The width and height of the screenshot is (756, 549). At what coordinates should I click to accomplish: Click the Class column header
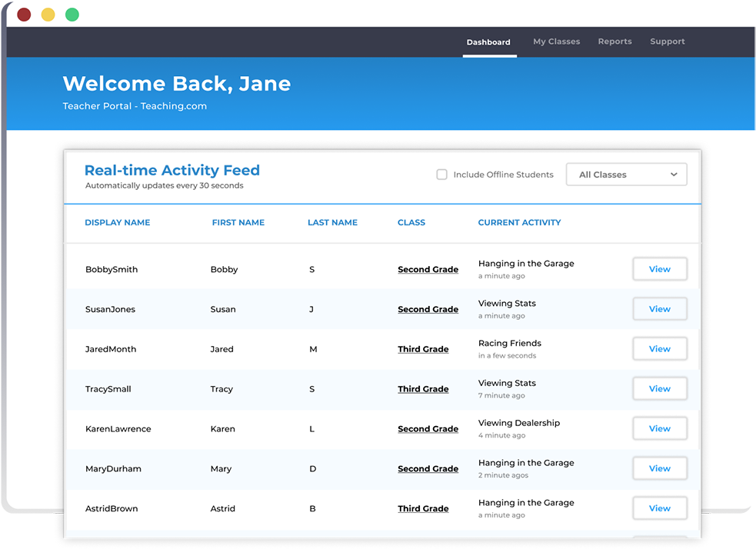pos(411,223)
